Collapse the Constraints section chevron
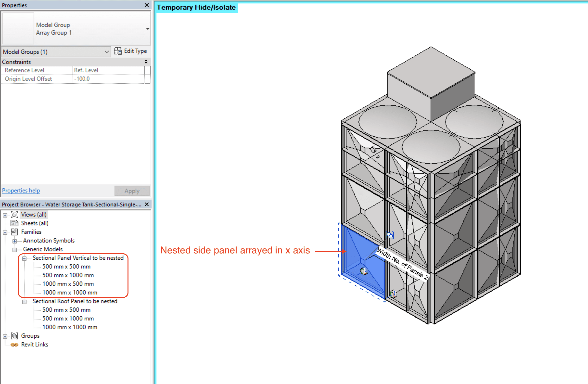The height and width of the screenshot is (384, 588). coord(146,62)
